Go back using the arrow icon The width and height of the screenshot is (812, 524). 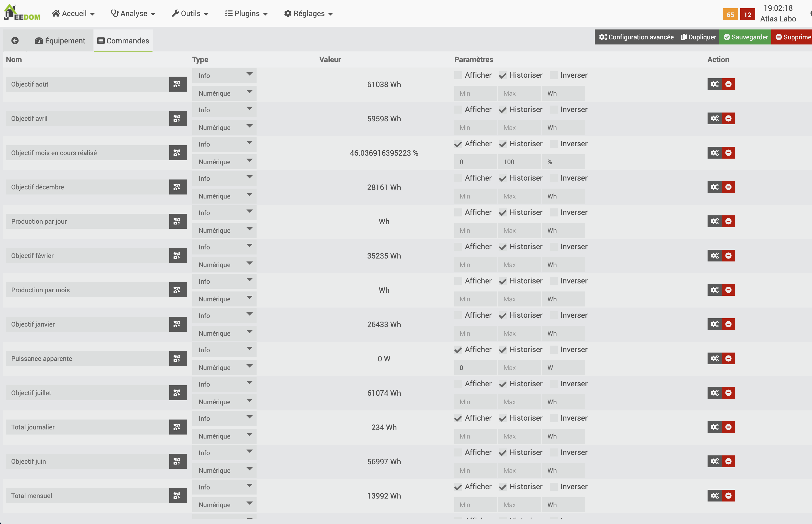15,41
